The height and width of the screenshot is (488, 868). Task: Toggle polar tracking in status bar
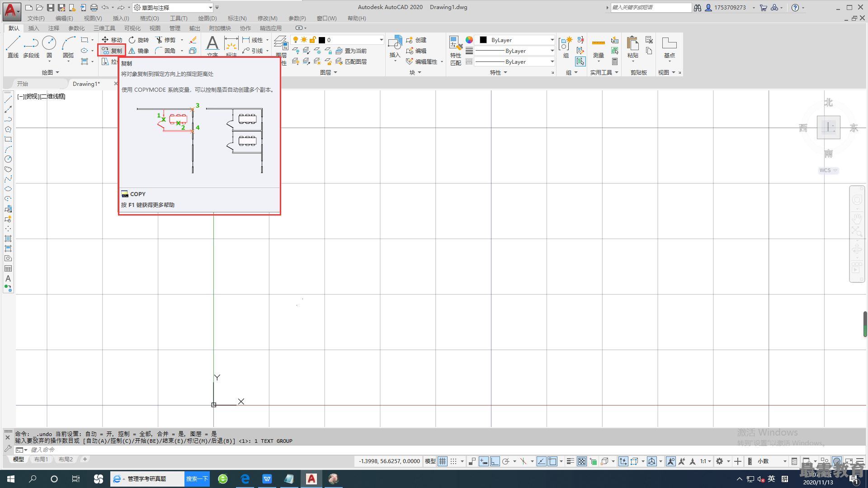coord(506,461)
